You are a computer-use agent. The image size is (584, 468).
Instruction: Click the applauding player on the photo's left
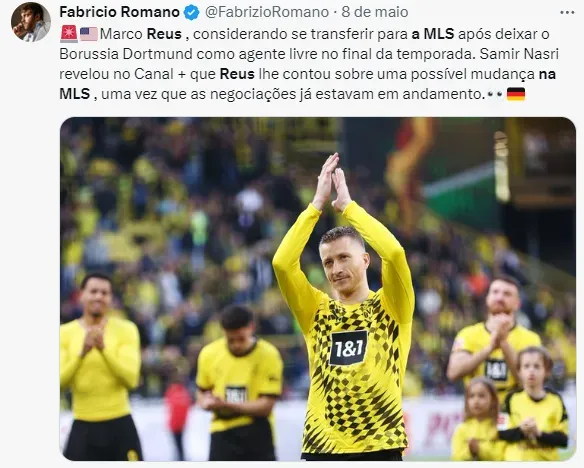click(x=100, y=367)
